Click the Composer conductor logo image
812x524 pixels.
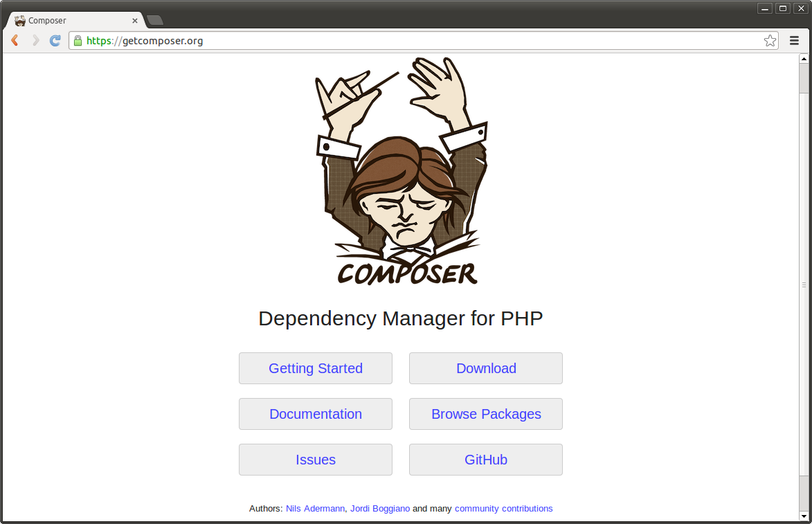402,171
